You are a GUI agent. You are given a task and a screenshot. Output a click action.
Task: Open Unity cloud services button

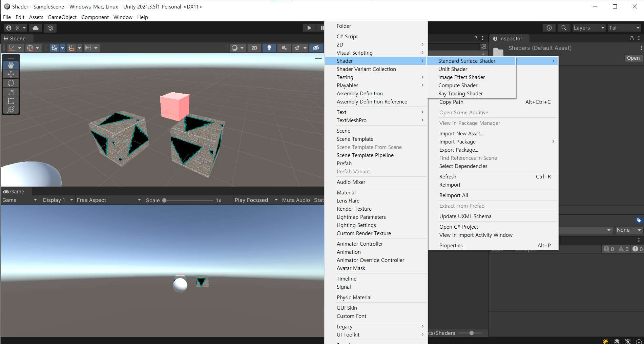click(36, 28)
